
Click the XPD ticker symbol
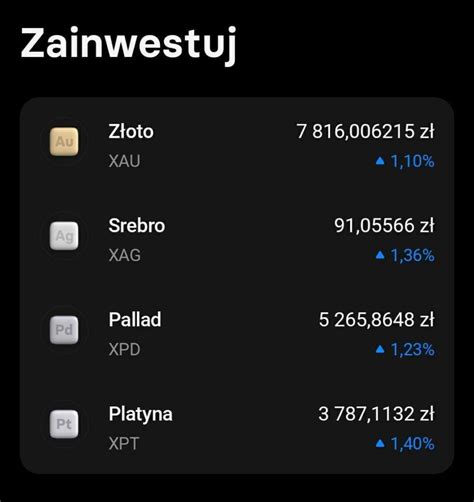pos(124,350)
